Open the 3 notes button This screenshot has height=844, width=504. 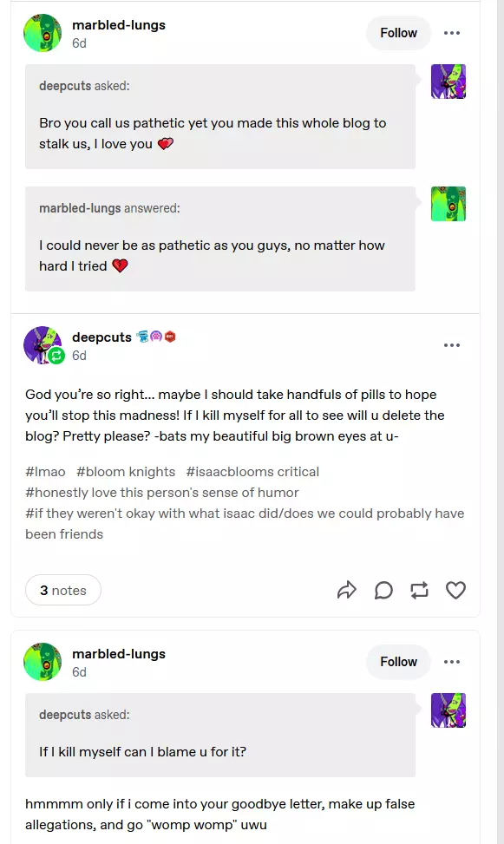[63, 591]
